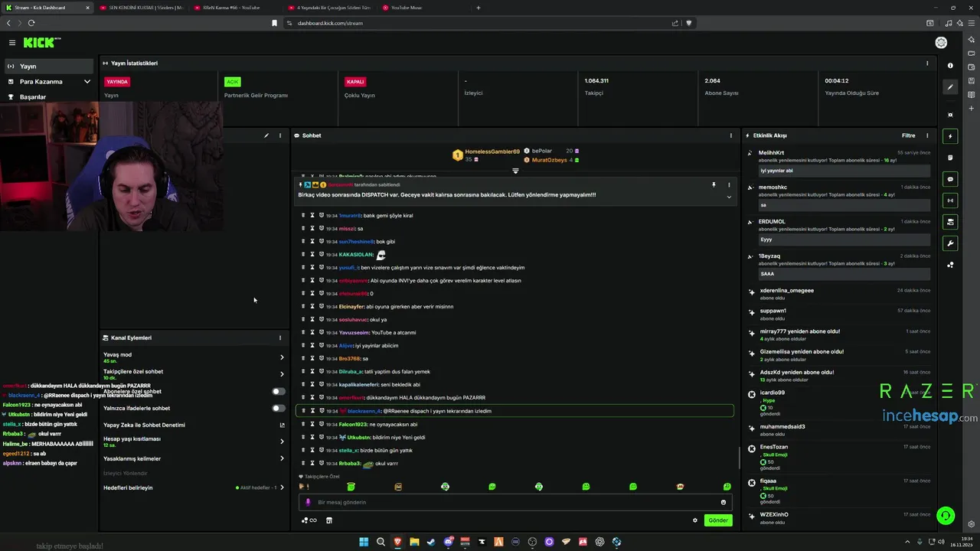Screen dimensions: 980x551
Task: Open File Explorer from taskbar
Action: 414,542
